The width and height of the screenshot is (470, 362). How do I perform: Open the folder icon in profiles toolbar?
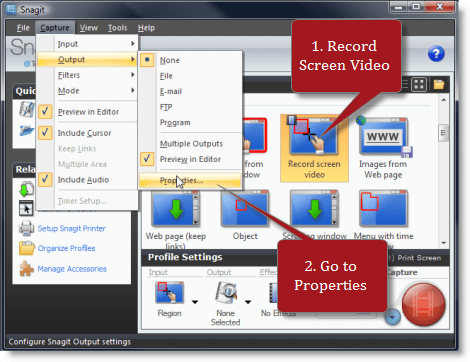pos(439,84)
